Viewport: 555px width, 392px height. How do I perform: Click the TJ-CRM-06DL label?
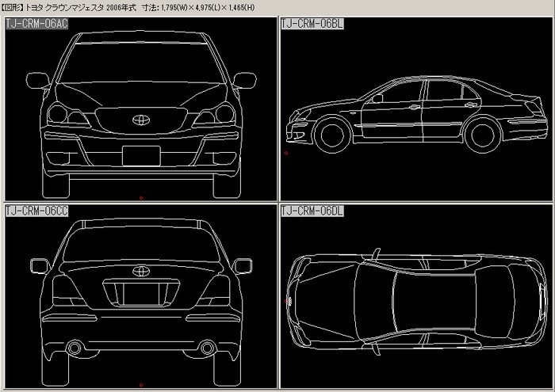pos(312,211)
